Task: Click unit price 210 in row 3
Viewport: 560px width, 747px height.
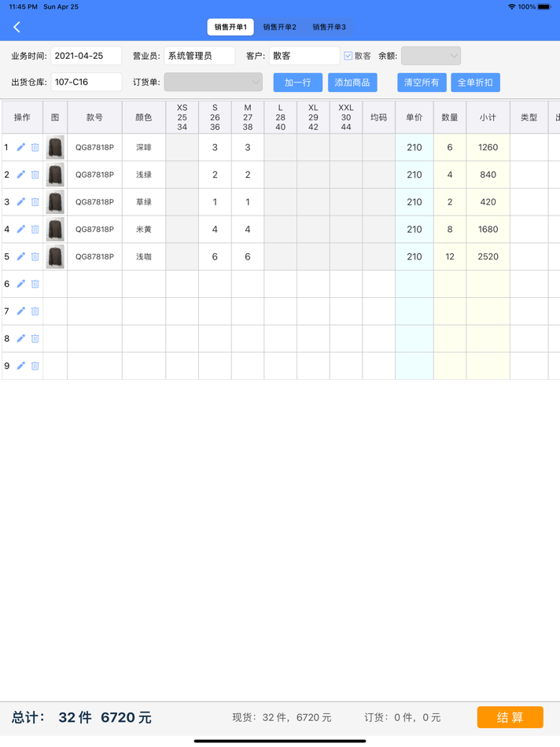Action: click(414, 202)
